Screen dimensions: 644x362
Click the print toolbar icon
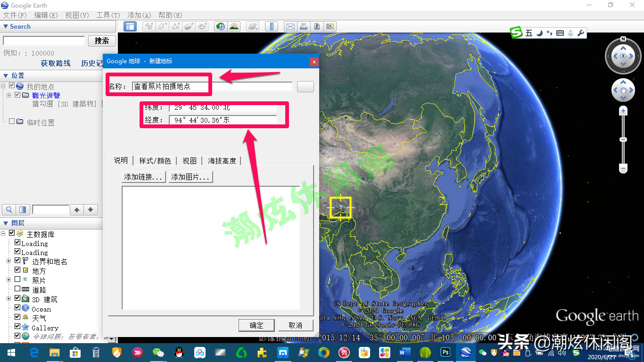304,26
